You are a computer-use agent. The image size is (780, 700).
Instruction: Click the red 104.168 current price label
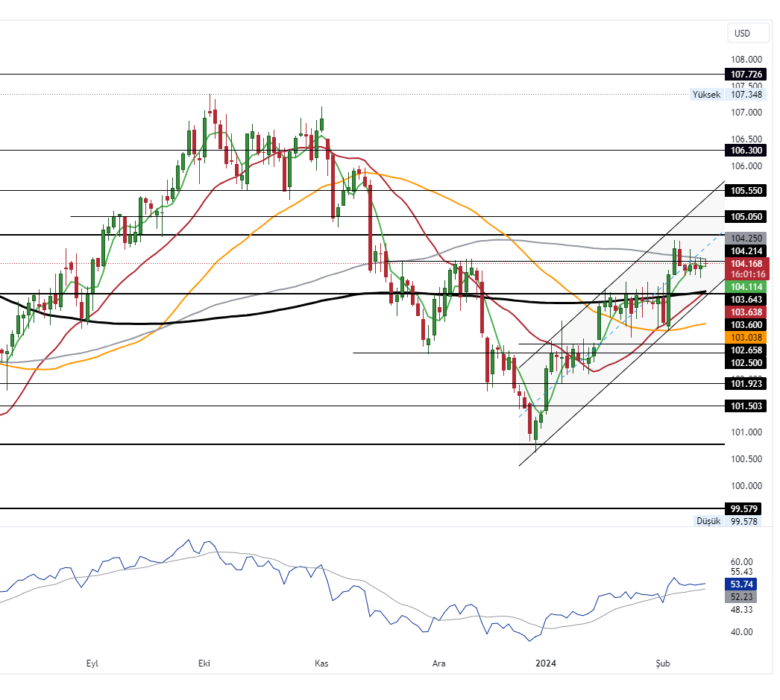(x=746, y=264)
